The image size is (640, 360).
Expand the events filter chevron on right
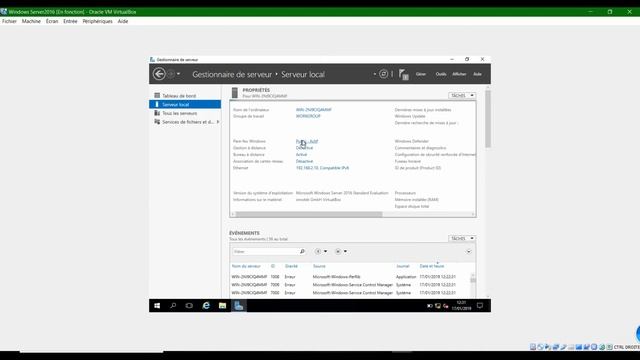[469, 251]
